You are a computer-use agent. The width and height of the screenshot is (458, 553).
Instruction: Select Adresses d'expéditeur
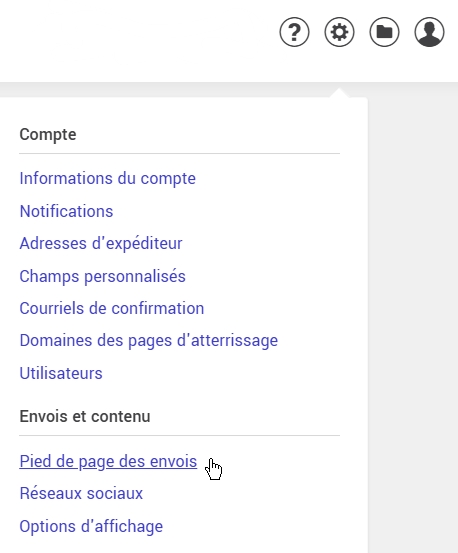101,244
